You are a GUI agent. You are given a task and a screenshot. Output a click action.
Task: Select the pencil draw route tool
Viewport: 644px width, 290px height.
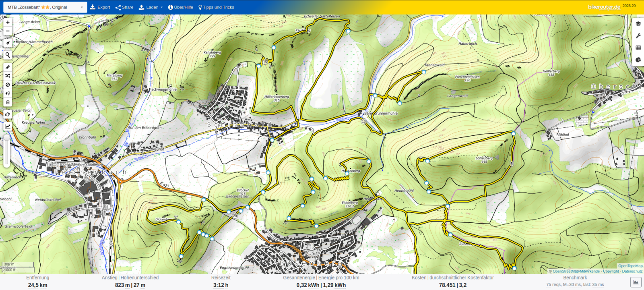[x=8, y=67]
